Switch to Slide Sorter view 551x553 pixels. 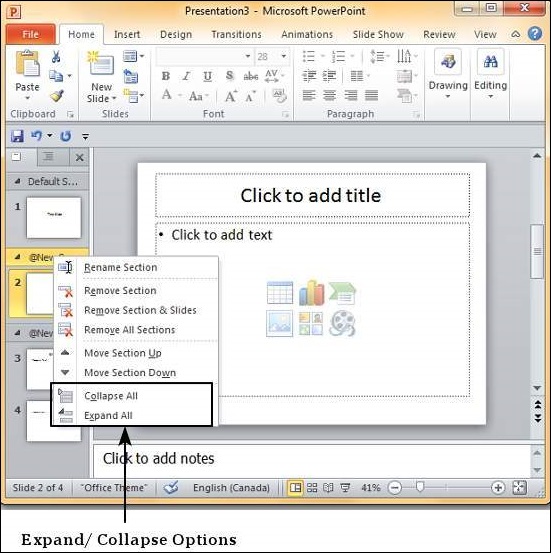pyautogui.click(x=312, y=488)
